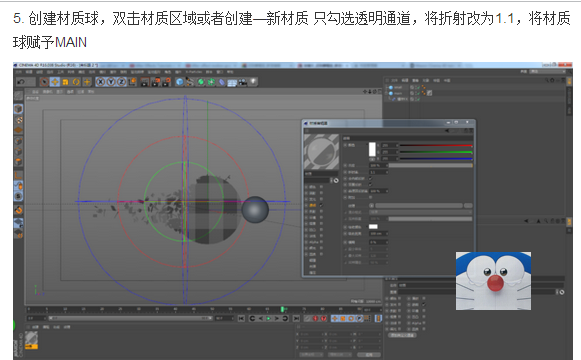Enable Luminance channel checkbox in Material Editor

[321, 199]
